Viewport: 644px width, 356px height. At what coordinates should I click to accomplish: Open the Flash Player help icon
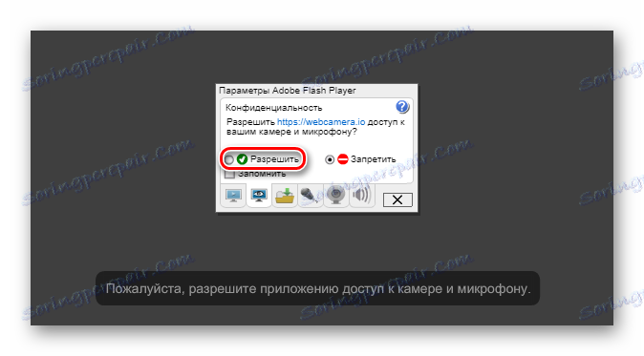(x=402, y=107)
